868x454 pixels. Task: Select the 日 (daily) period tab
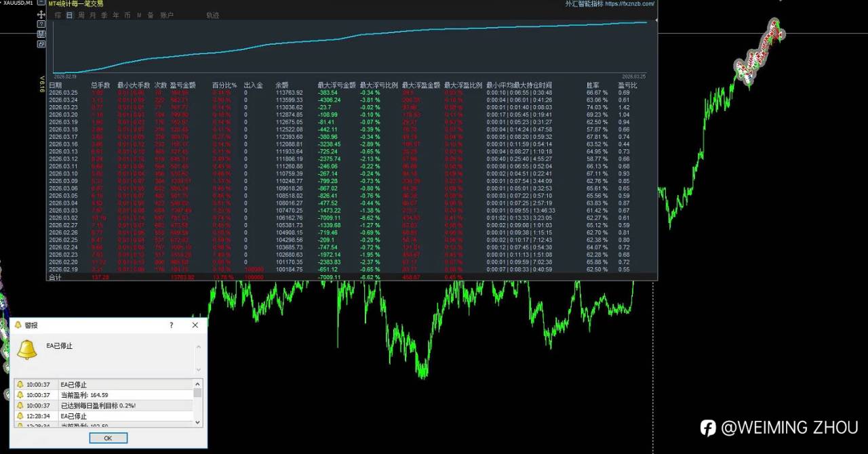[x=69, y=15]
